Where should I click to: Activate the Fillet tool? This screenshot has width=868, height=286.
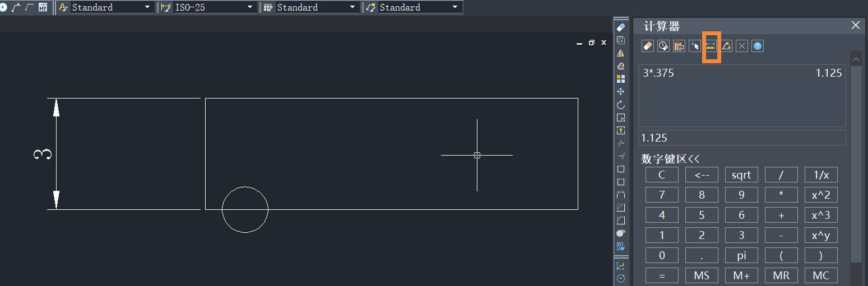point(620,221)
